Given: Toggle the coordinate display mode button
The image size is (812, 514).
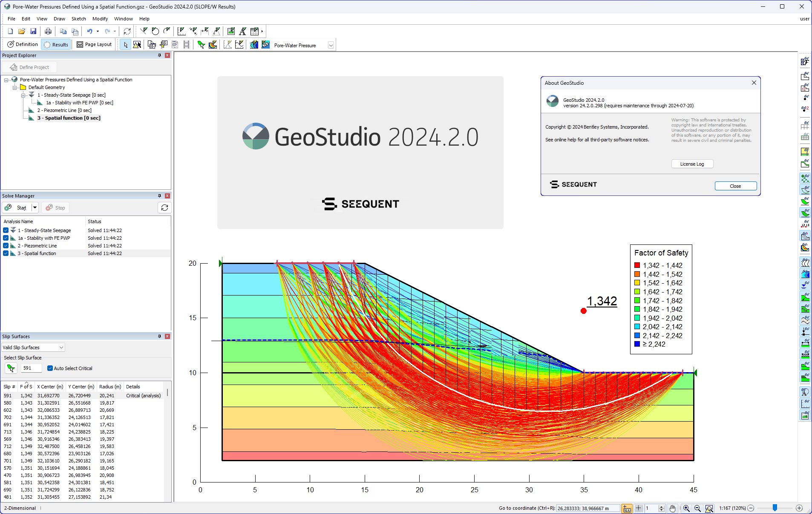Looking at the screenshot, I should (627, 508).
